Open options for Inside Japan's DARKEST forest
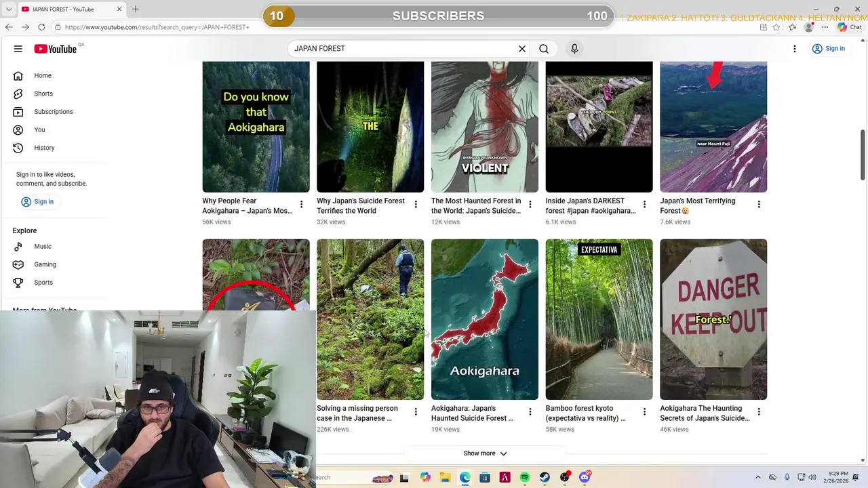The width and height of the screenshot is (868, 488). (645, 204)
